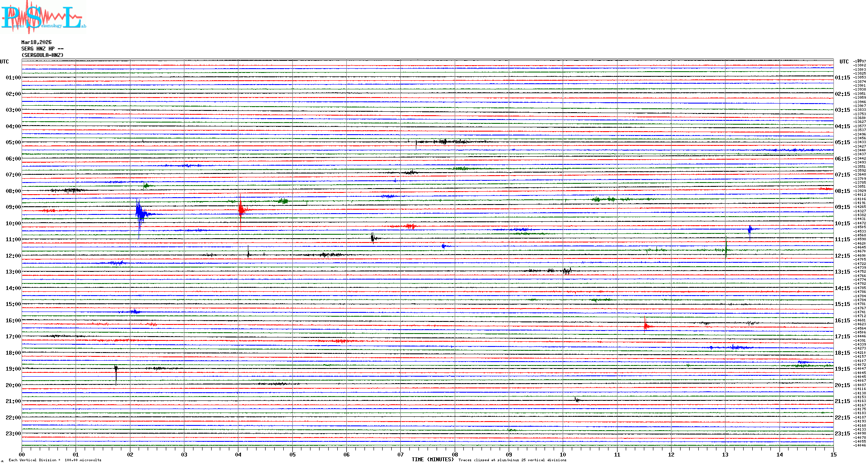Click the 09:00 hour label on left axis

(x=13, y=207)
